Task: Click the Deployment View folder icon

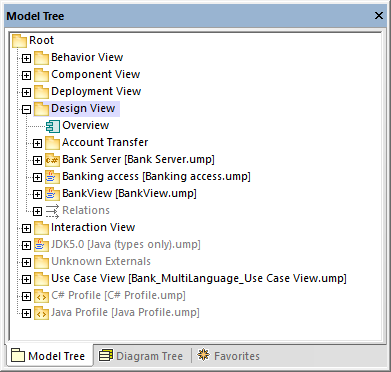Action: point(41,92)
